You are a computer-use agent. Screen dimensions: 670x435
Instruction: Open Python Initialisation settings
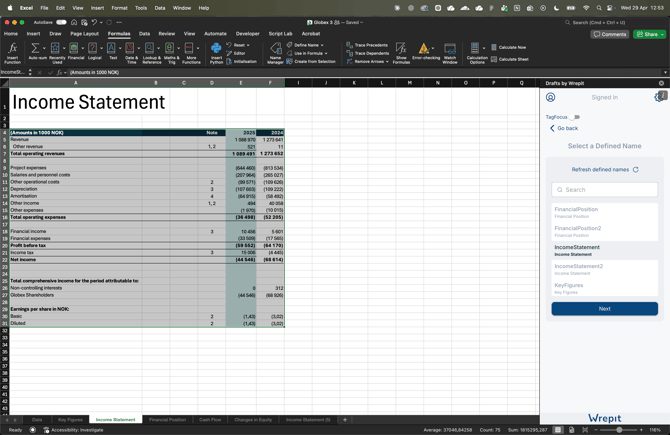(241, 62)
